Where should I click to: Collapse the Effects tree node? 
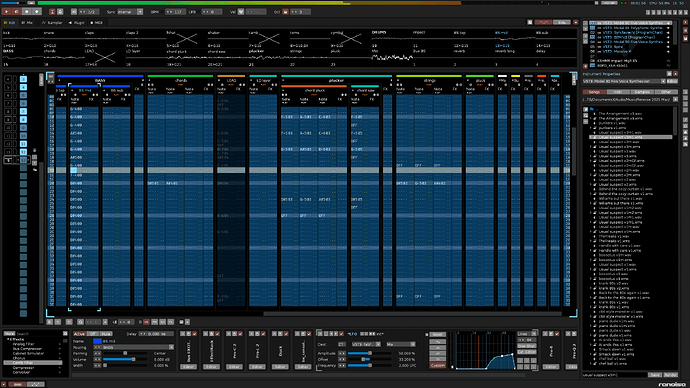(x=7, y=339)
